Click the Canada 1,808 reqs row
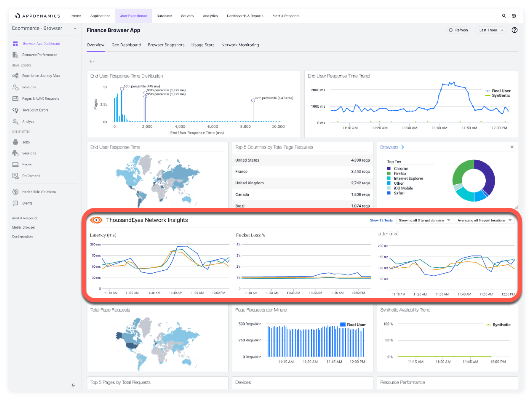This screenshot has width=532, height=399. pyautogui.click(x=303, y=194)
